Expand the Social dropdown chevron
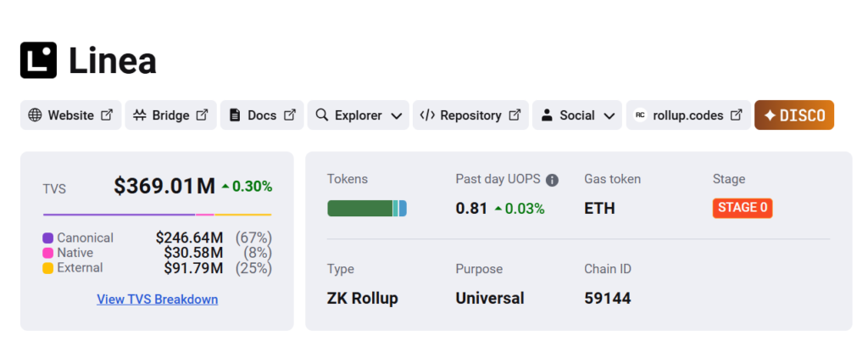 point(609,115)
